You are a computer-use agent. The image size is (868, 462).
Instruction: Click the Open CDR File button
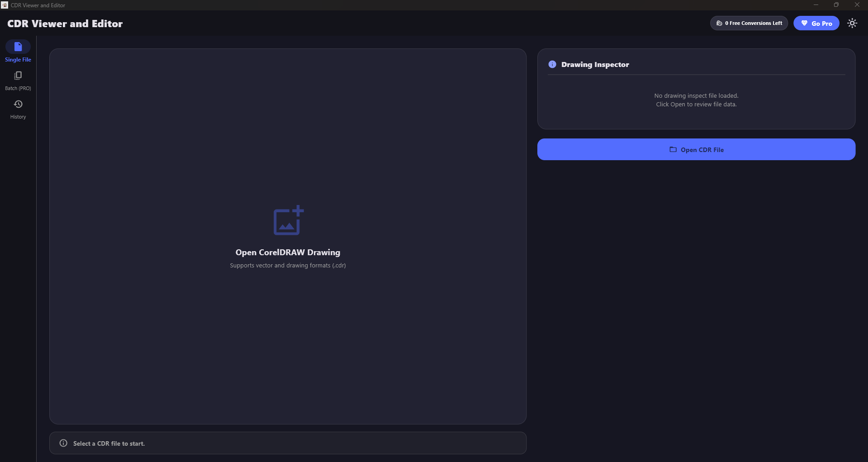pos(696,149)
